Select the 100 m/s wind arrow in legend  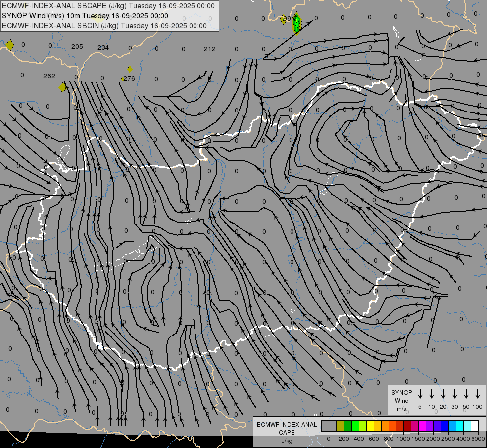(478, 394)
